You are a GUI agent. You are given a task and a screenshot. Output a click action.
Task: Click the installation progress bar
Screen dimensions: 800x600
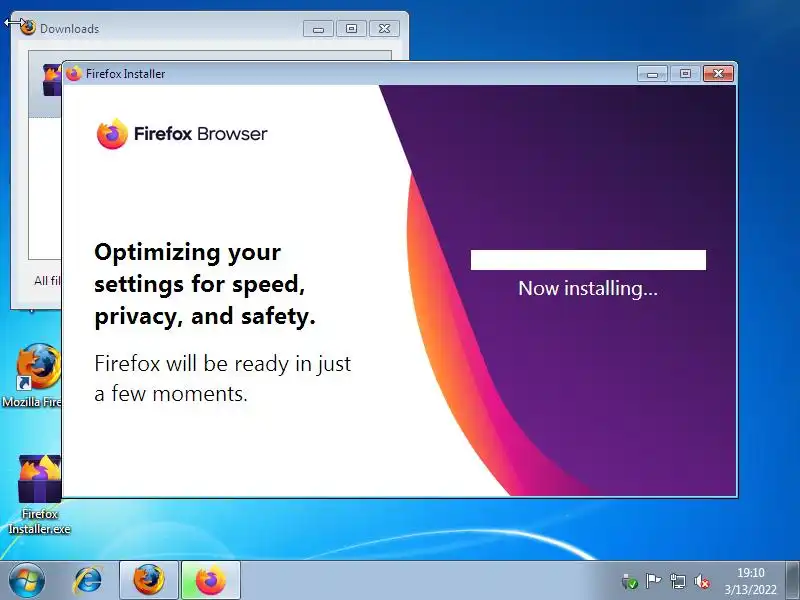(588, 260)
